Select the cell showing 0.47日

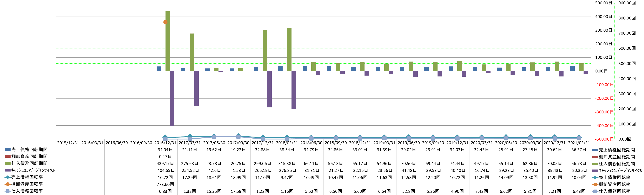click(x=165, y=157)
